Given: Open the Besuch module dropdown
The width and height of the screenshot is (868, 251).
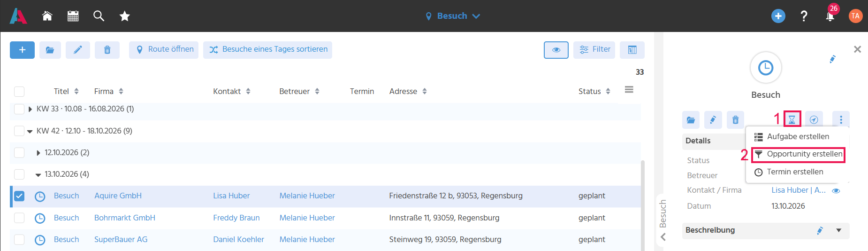Looking at the screenshot, I should [453, 16].
